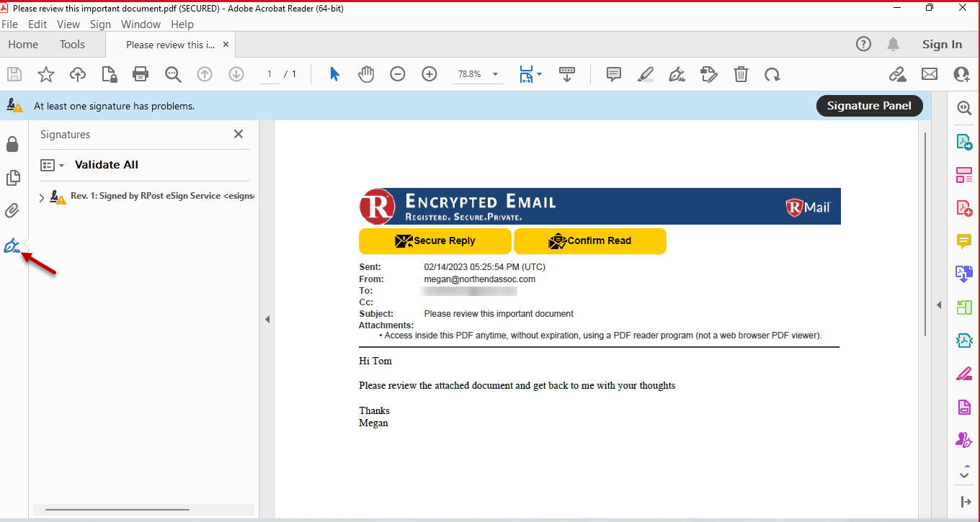Choose the Selection arrow tool

334,74
